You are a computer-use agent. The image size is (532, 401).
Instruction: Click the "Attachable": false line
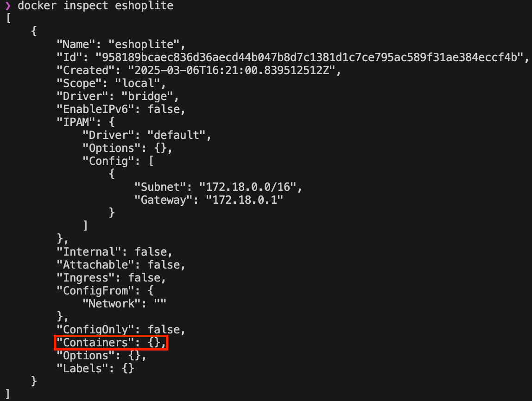pos(121,264)
